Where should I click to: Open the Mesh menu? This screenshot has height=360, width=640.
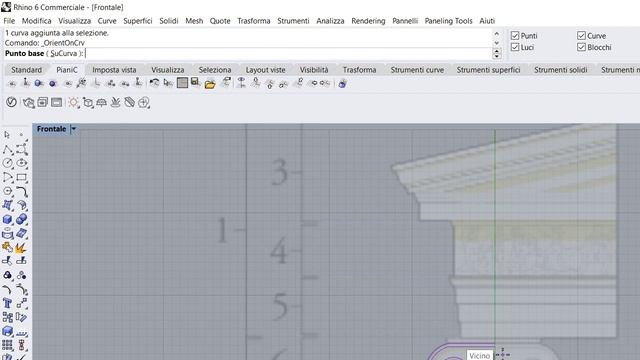[x=194, y=21]
